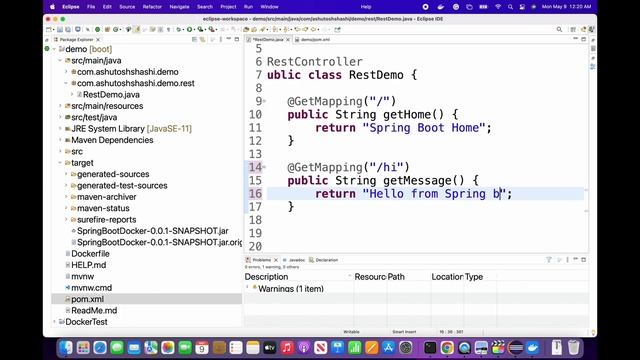Viewport: 640px width, 360px height.
Task: Open Finder from the Dock
Action: tap(66, 348)
